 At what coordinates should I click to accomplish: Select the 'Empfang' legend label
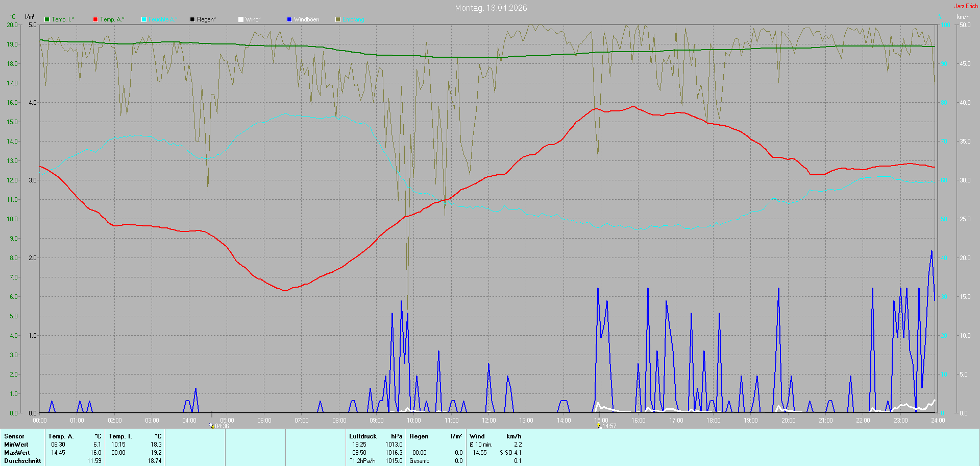[x=354, y=19]
